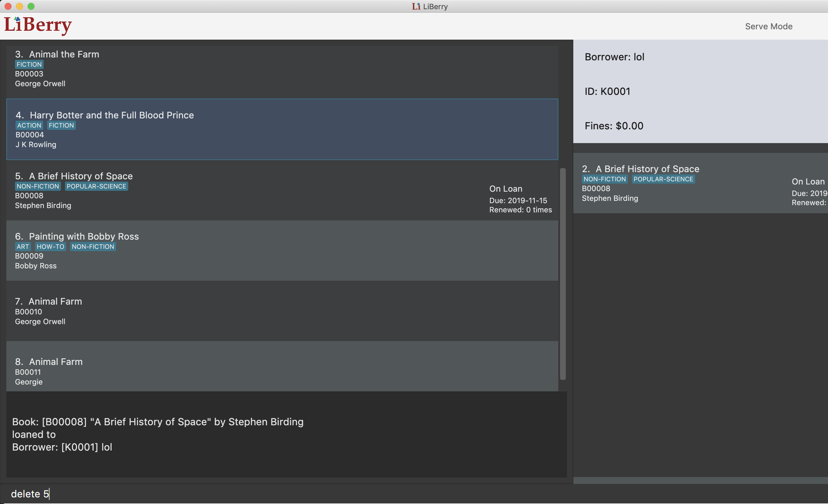Click the result display message box
Screen dimensions: 828x504
[x=286, y=434]
